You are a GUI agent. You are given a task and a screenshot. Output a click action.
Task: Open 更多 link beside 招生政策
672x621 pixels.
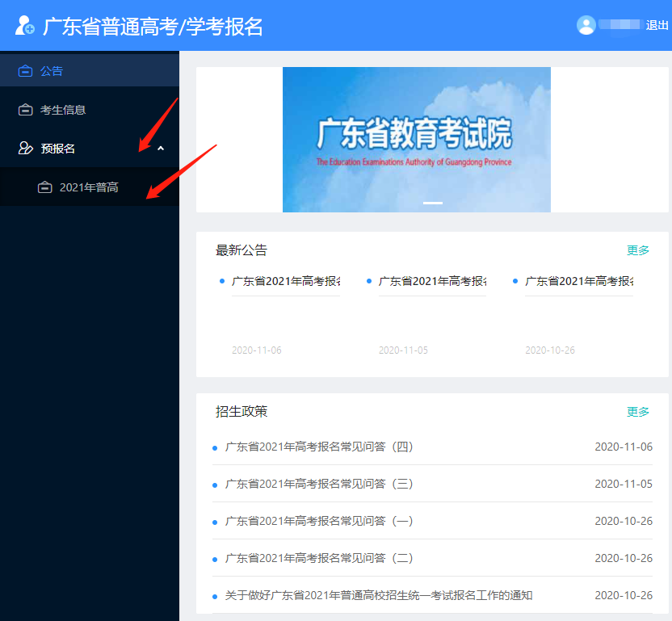[638, 411]
